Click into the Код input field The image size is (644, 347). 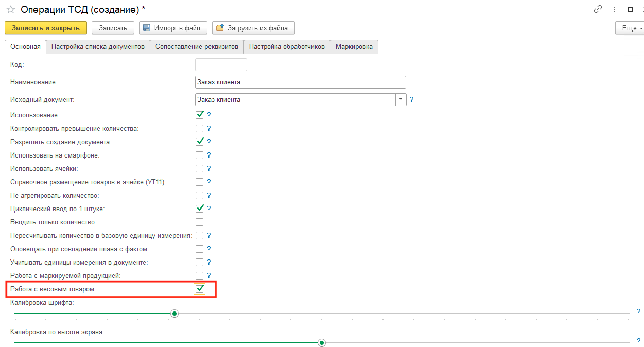[221, 64]
